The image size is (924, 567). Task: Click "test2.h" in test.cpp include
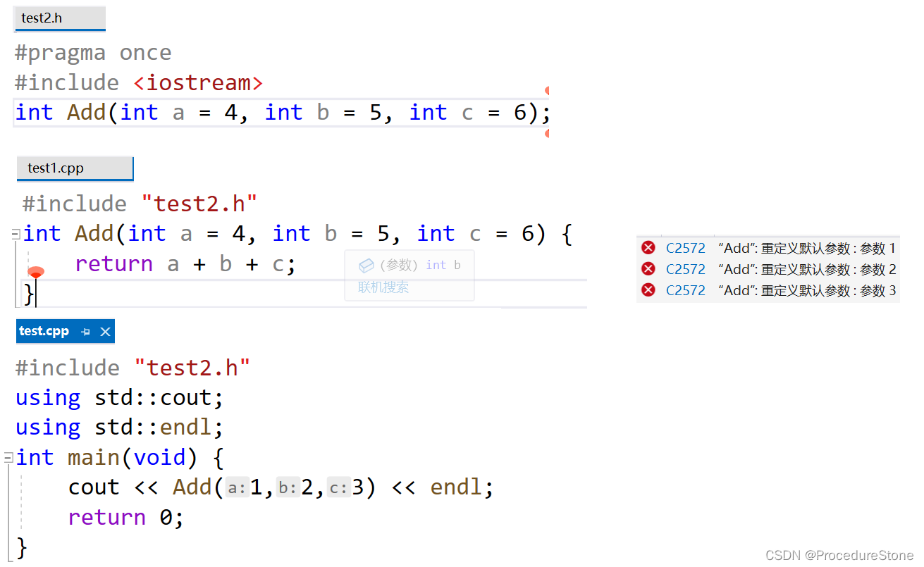(192, 368)
